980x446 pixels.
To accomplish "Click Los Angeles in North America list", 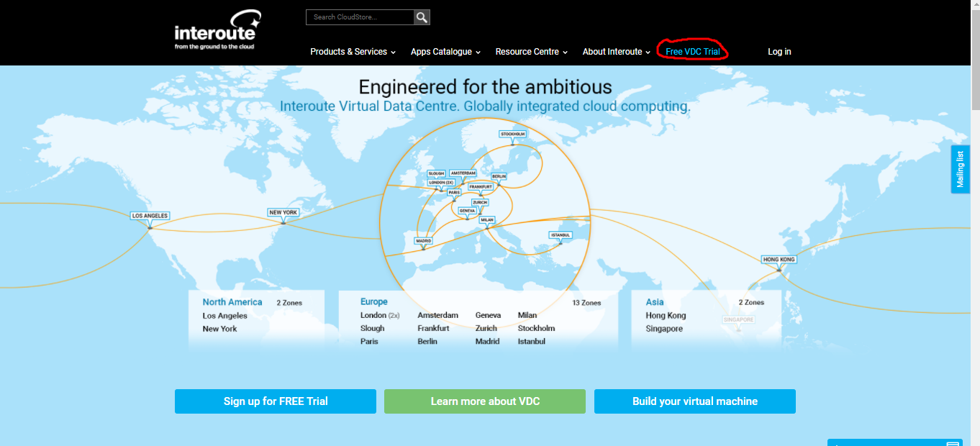I will coord(224,316).
